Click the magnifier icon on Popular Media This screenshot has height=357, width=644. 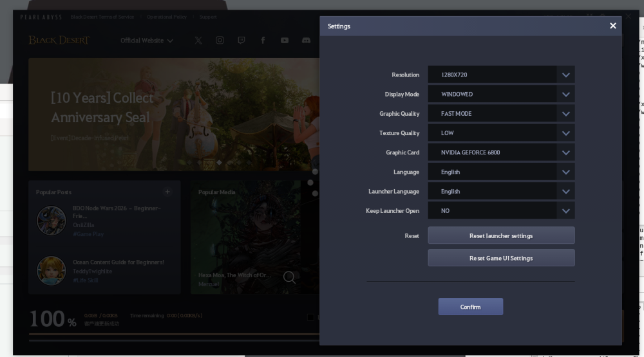click(290, 277)
